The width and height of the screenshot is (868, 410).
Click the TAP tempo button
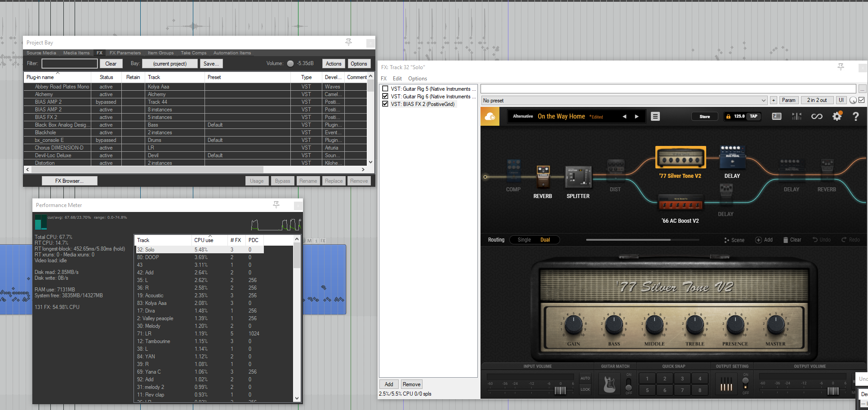754,116
